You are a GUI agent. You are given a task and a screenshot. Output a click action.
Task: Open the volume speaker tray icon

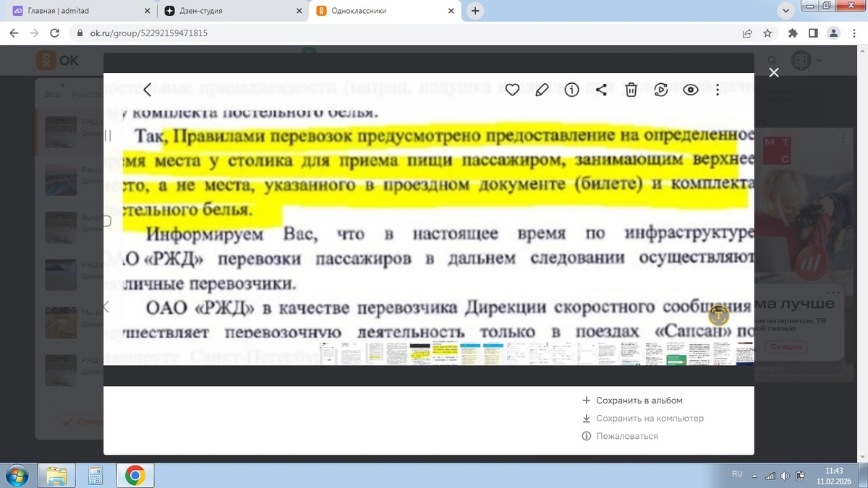coord(786,475)
